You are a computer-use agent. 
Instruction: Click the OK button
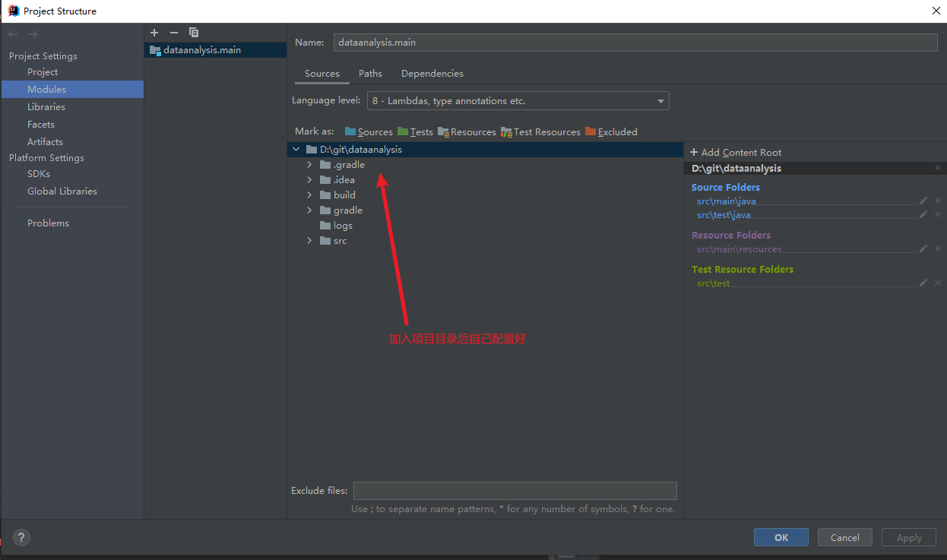coord(781,537)
